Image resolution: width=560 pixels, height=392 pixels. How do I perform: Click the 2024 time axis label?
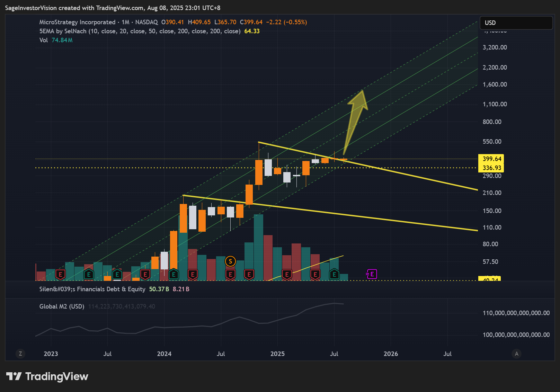pos(164,354)
